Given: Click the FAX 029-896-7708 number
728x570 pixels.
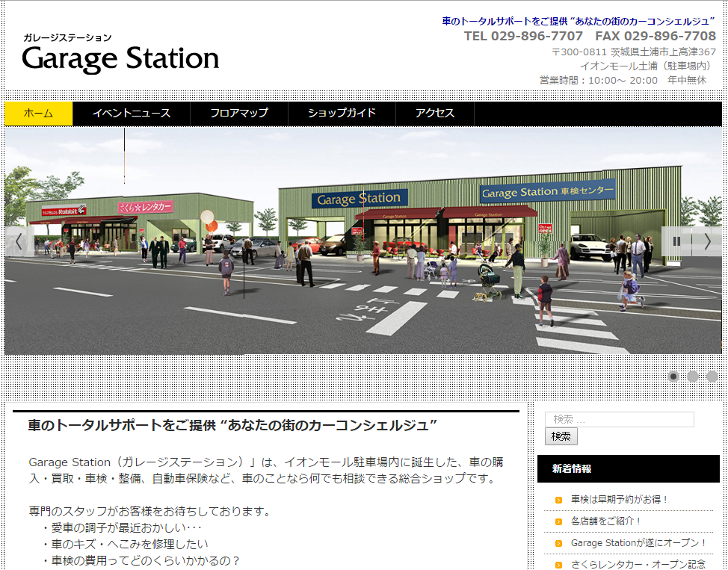Looking at the screenshot, I should pyautogui.click(x=655, y=36).
